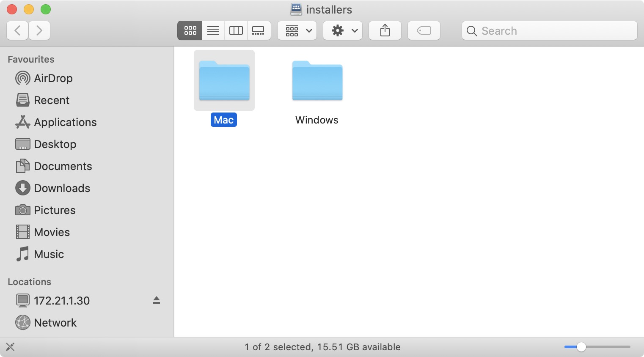Viewport: 644px width, 357px height.
Task: Eject the 172.21.1.30 server
Action: 157,300
